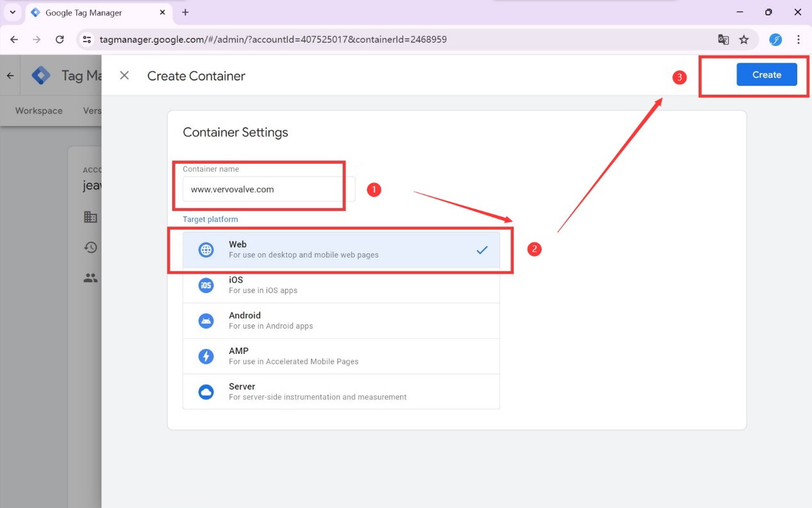Go back using the browser back button

click(x=14, y=40)
